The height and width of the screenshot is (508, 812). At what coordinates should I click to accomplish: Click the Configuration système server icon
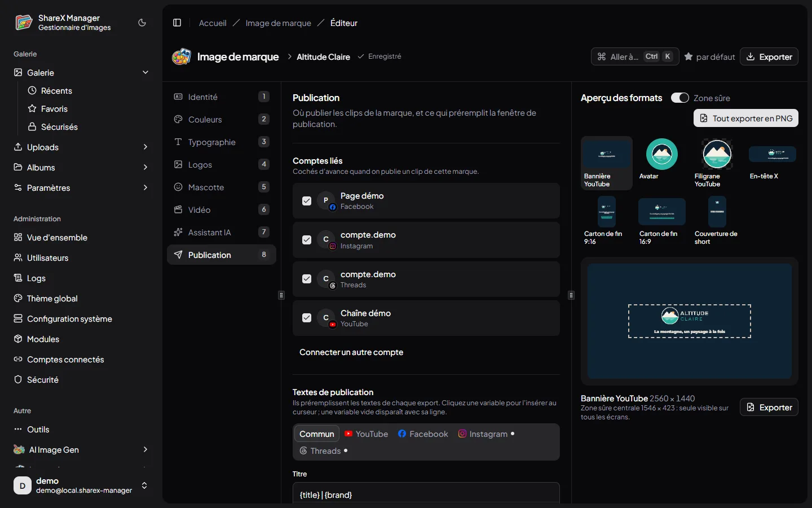coord(18,318)
